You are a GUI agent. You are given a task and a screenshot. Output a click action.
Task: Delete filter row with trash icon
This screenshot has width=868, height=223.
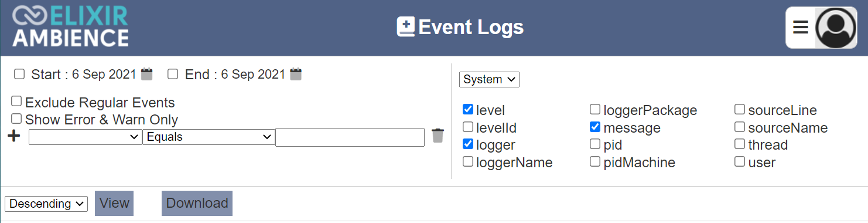click(438, 136)
